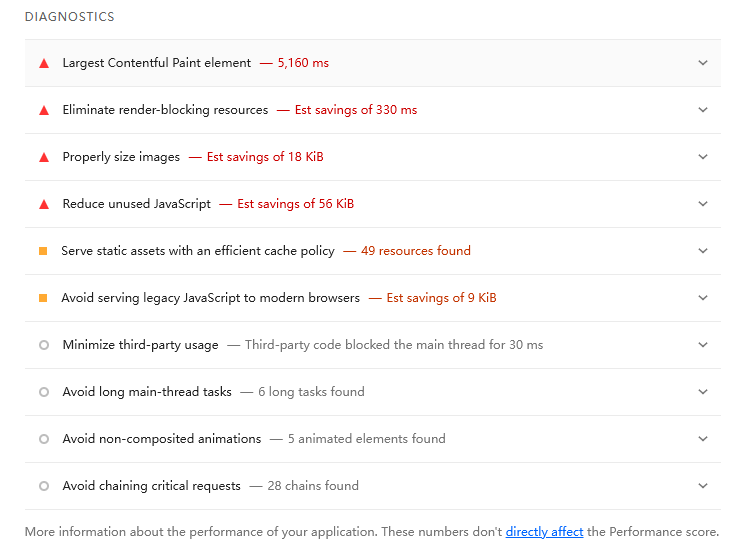The image size is (734, 553).
Task: Expand efficient cache policy audit chevron
Action: pos(703,251)
